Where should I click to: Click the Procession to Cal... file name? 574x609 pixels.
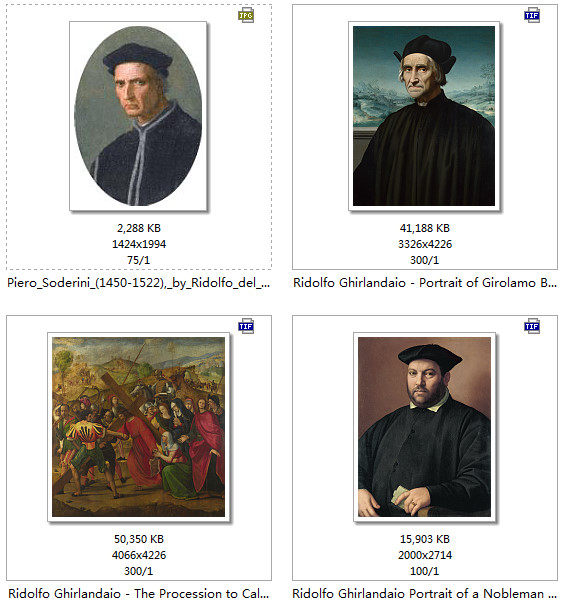[139, 594]
